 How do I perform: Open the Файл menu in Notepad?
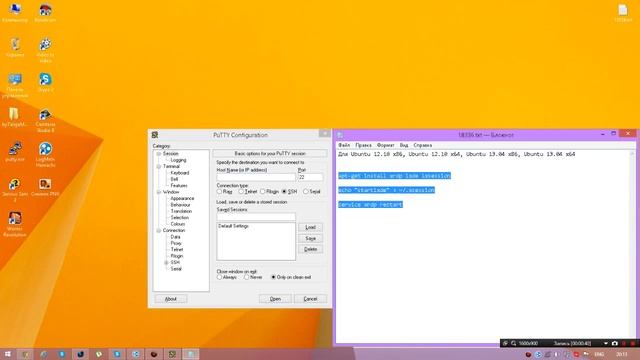pyautogui.click(x=344, y=145)
